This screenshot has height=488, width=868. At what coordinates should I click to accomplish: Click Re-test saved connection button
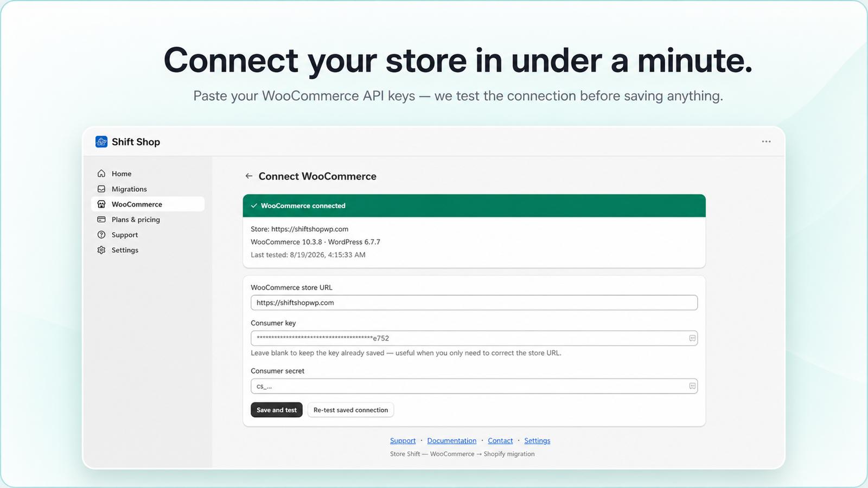[350, 410]
